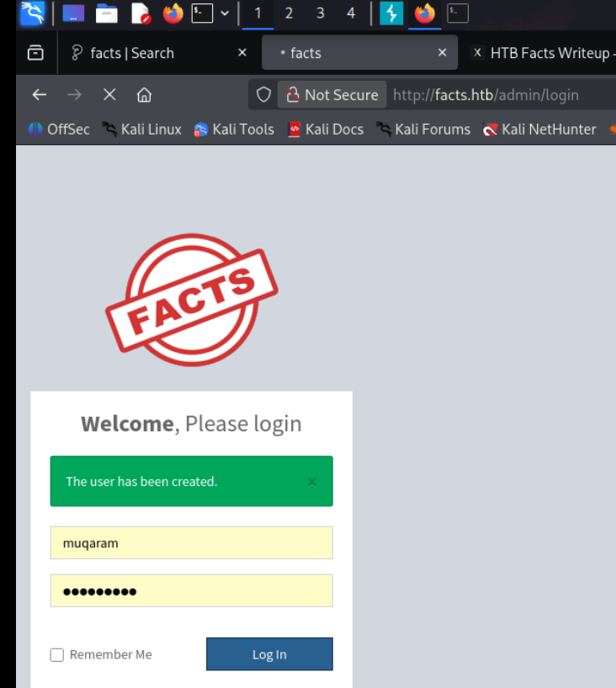Click the username field containing muqaram
Screen dimensions: 616x688
click(191, 543)
